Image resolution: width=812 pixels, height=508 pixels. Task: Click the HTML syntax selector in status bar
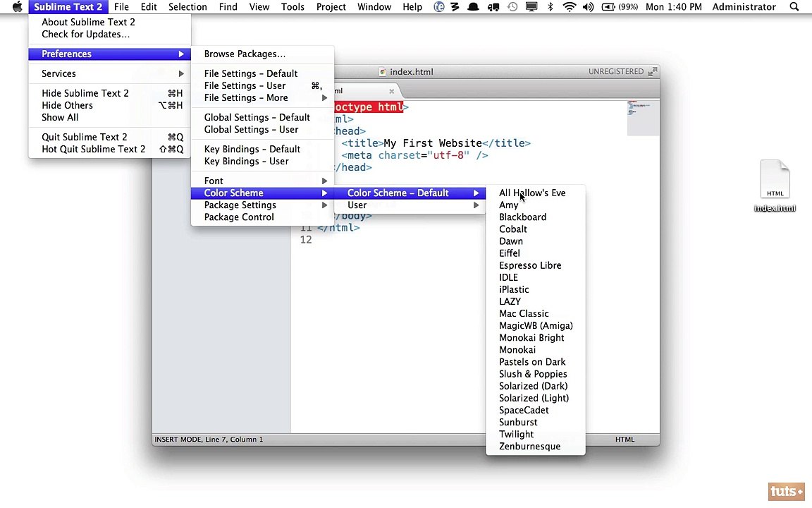click(625, 440)
